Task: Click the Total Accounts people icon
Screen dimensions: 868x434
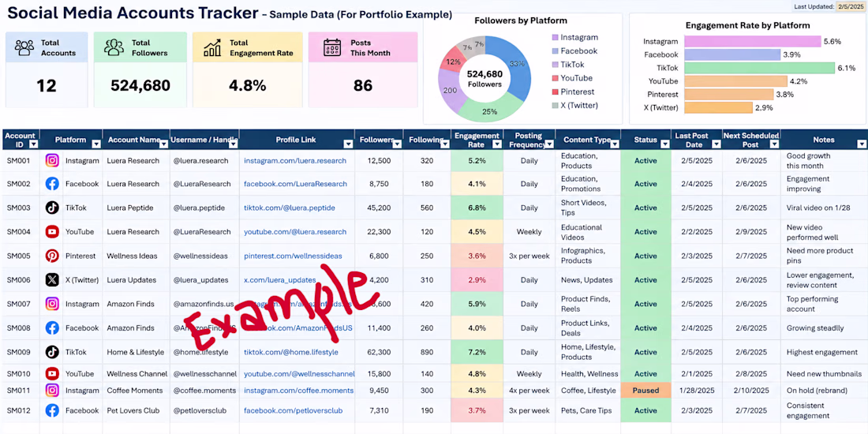Action: [24, 47]
